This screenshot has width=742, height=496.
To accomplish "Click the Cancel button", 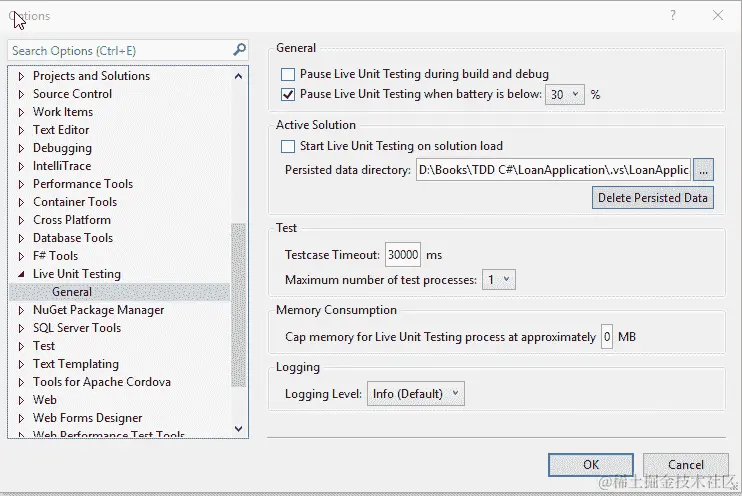I will (685, 465).
